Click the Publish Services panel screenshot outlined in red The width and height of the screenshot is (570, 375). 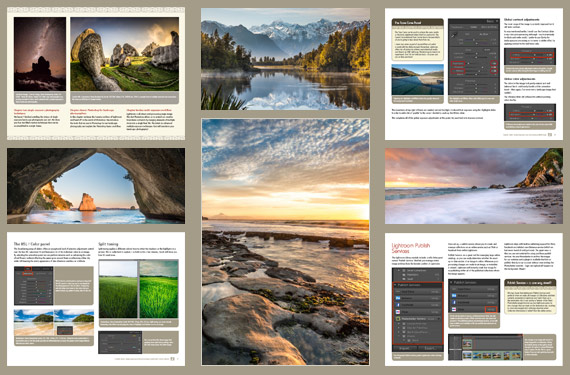418,310
